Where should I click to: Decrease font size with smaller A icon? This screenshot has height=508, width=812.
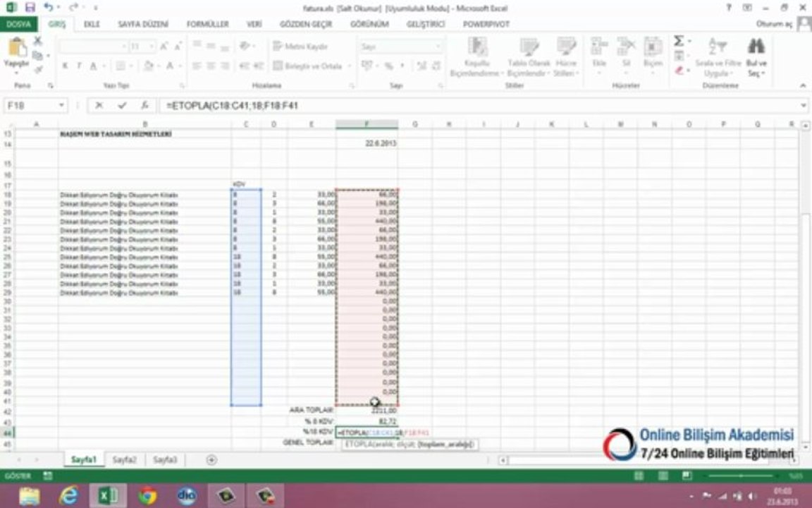[x=178, y=47]
